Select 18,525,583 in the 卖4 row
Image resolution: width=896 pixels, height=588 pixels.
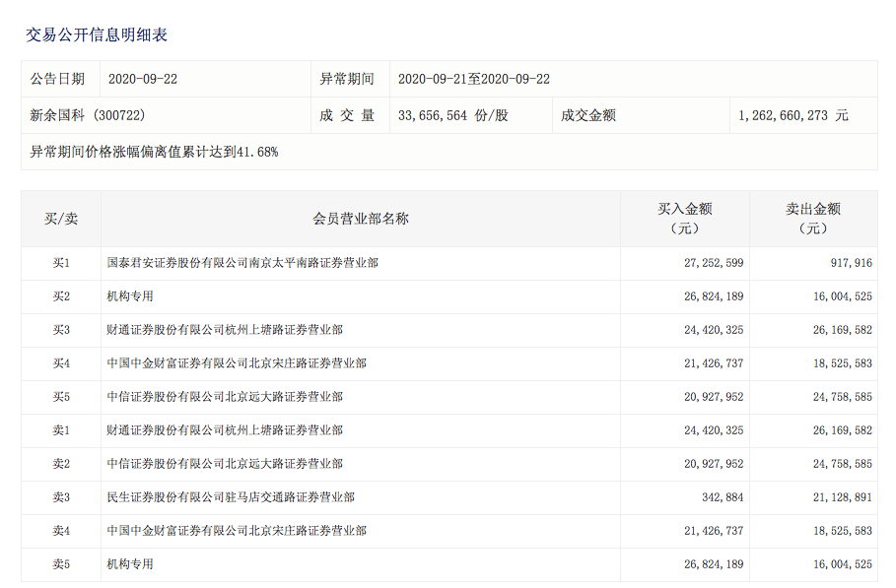click(843, 531)
